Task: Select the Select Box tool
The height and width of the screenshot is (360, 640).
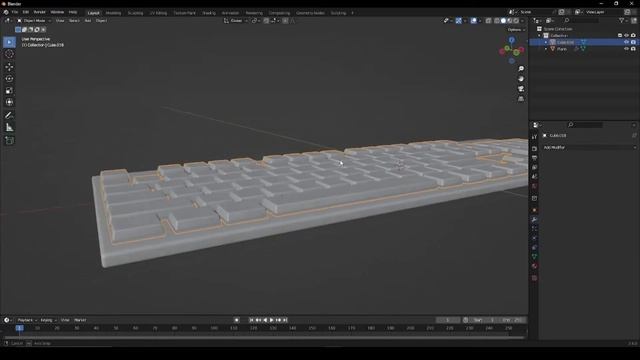Action: 9,42
